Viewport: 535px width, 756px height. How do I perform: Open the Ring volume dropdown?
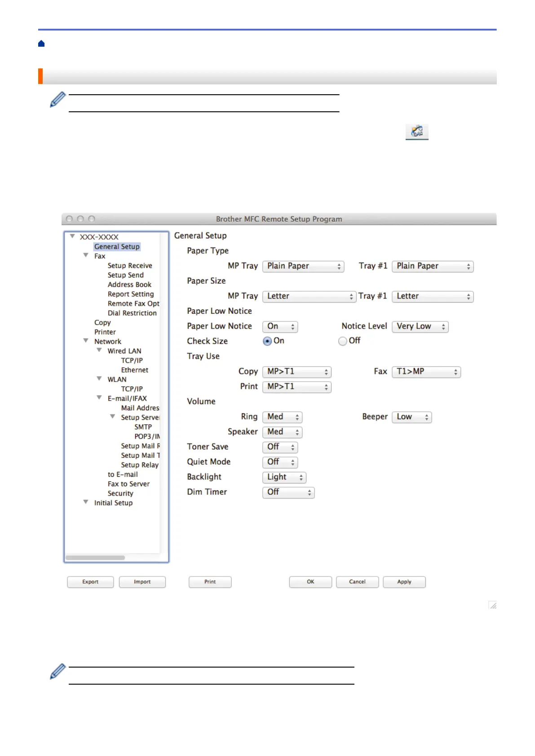click(282, 417)
